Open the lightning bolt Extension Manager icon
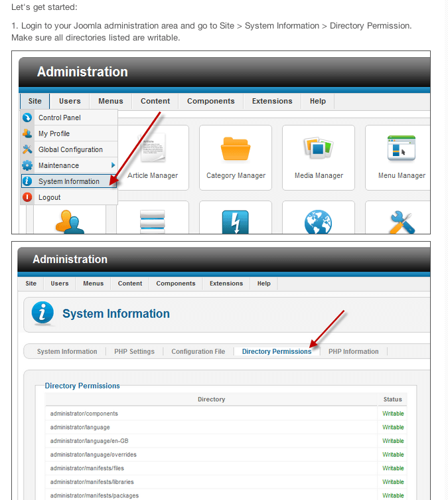The height and width of the screenshot is (500, 448). tap(236, 222)
